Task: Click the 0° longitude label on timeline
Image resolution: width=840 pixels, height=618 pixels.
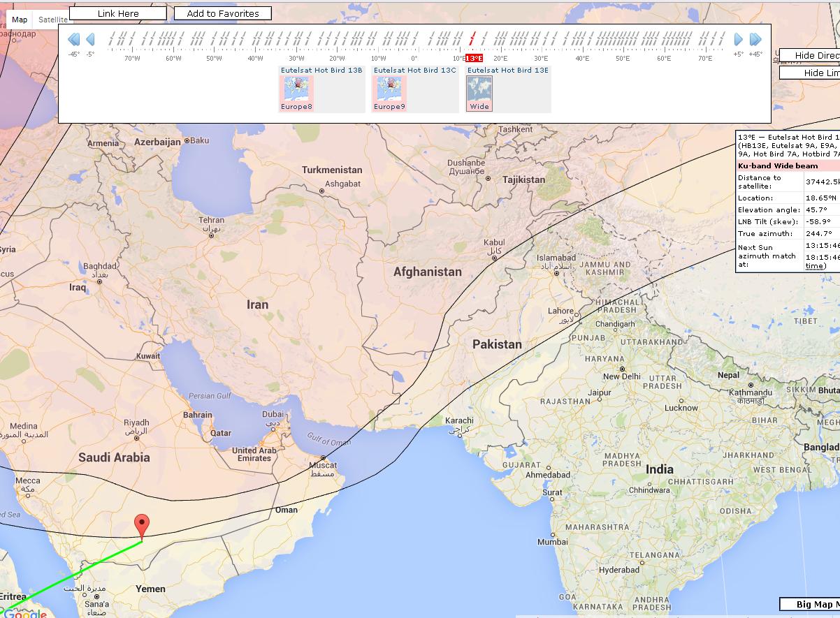Action: coord(414,59)
